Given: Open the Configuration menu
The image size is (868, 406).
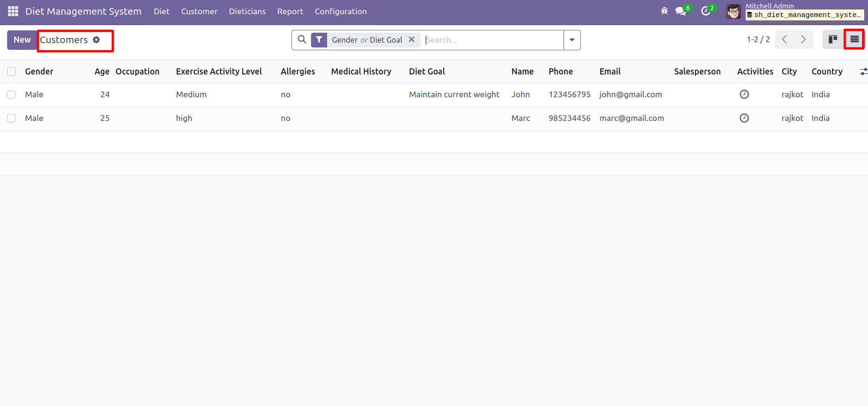Looking at the screenshot, I should pos(340,11).
